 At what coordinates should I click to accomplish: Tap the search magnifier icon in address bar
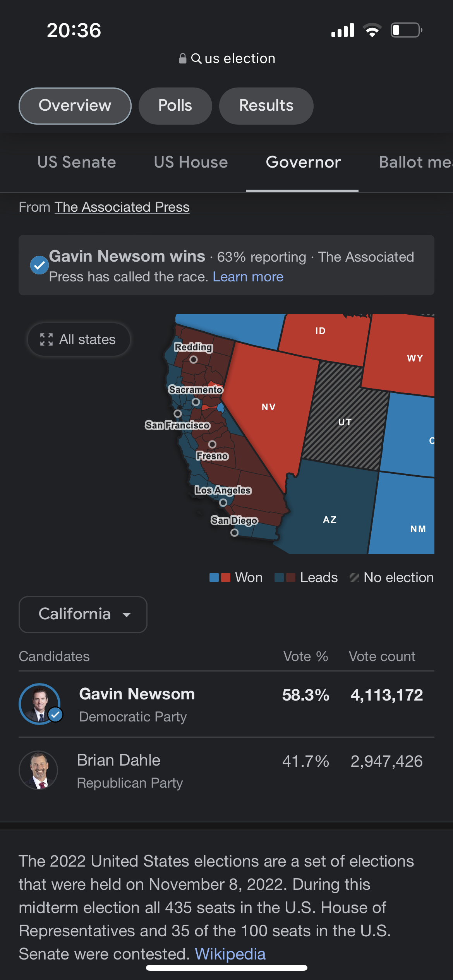coord(196,58)
